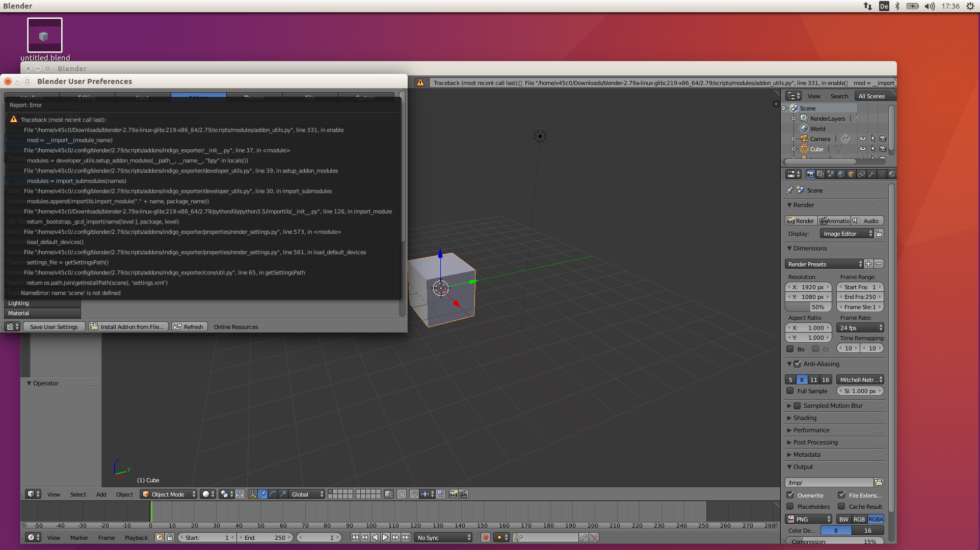
Task: Click the add render preset plus icon
Action: [x=868, y=264]
